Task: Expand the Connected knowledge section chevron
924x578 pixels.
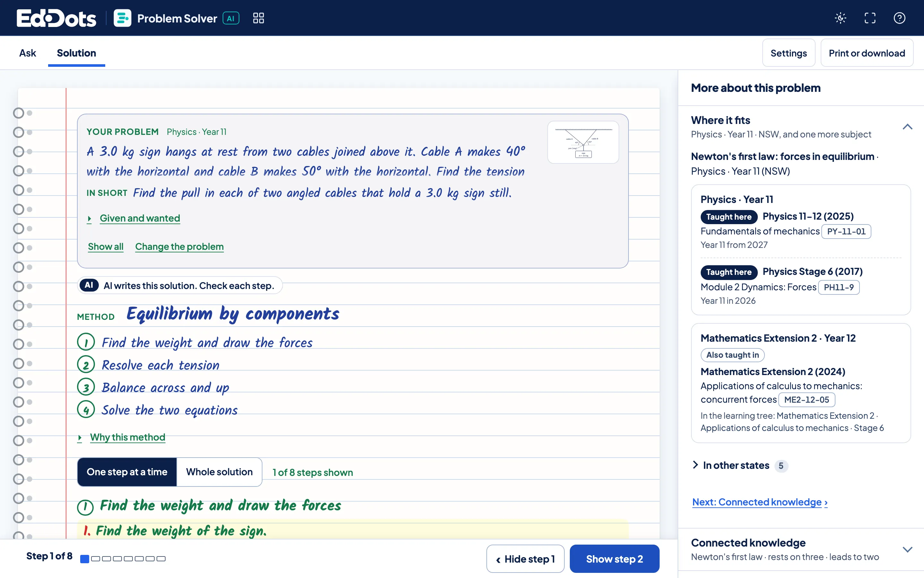Action: coord(908,550)
